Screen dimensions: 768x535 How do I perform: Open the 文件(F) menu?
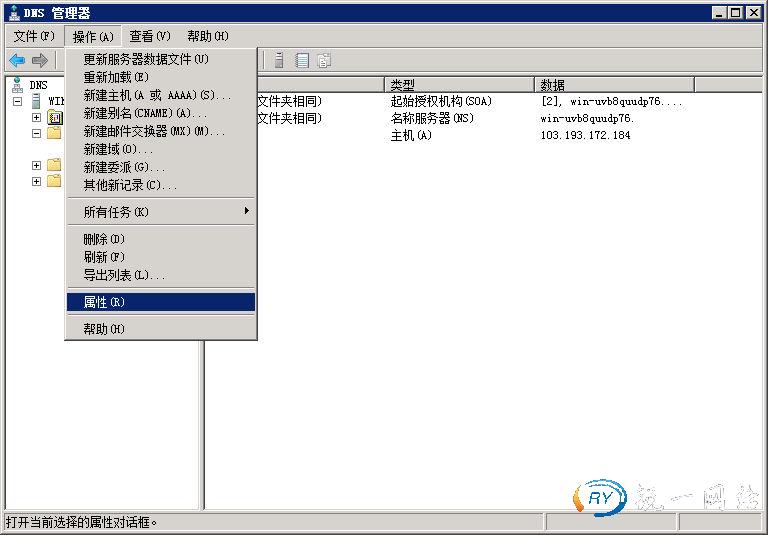click(34, 36)
